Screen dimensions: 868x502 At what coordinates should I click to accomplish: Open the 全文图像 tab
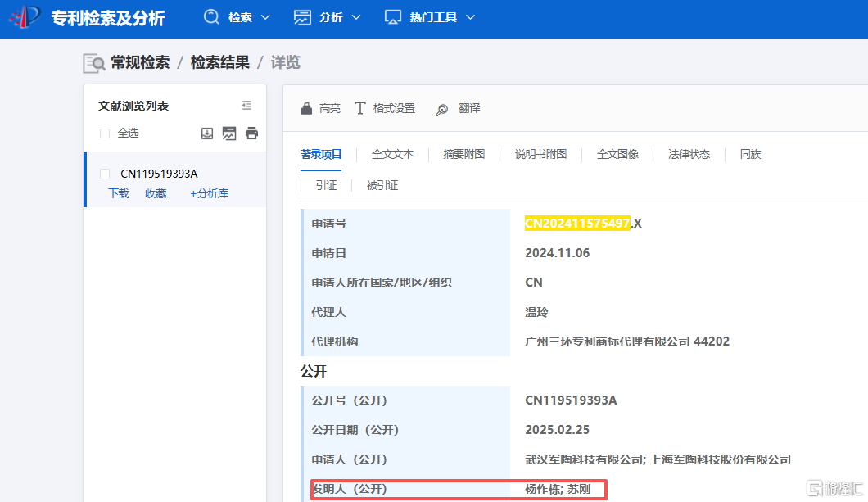pyautogui.click(x=617, y=155)
